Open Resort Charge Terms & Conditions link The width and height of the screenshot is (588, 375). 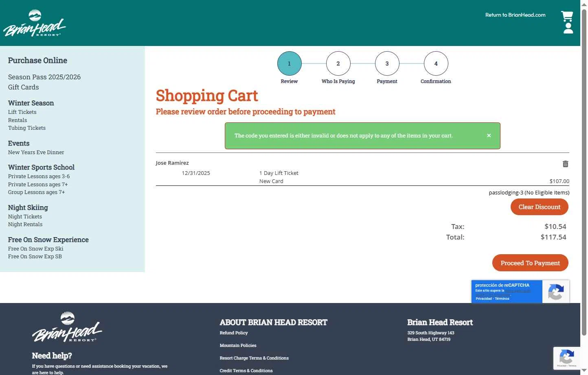point(254,358)
